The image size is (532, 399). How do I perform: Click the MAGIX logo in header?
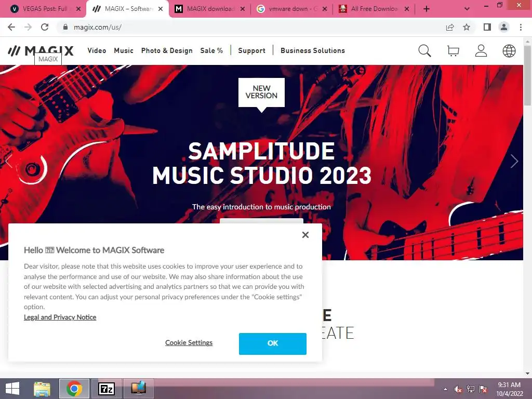click(41, 51)
